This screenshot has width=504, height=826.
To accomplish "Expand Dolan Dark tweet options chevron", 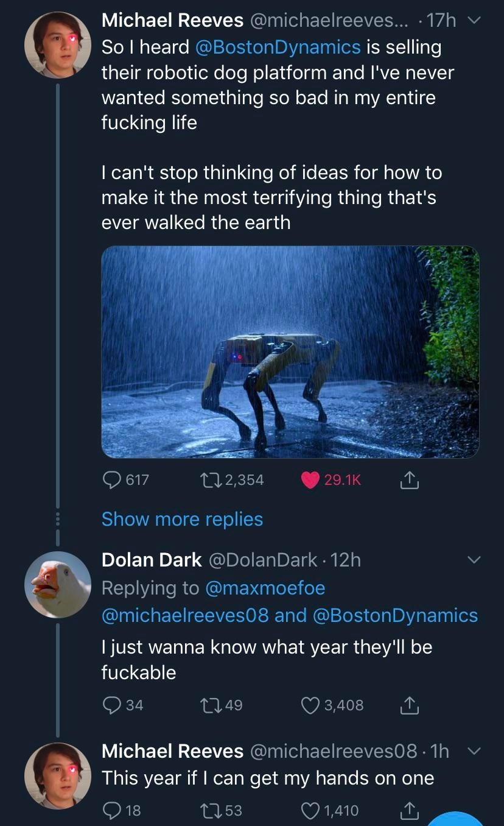I will [x=474, y=559].
